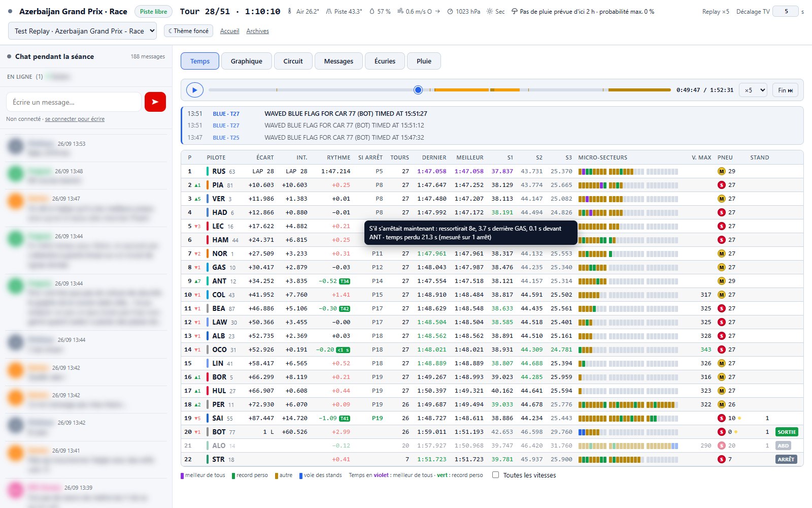The height and width of the screenshot is (508, 812).
Task: Send the chat message with red arrow button
Action: 155,102
